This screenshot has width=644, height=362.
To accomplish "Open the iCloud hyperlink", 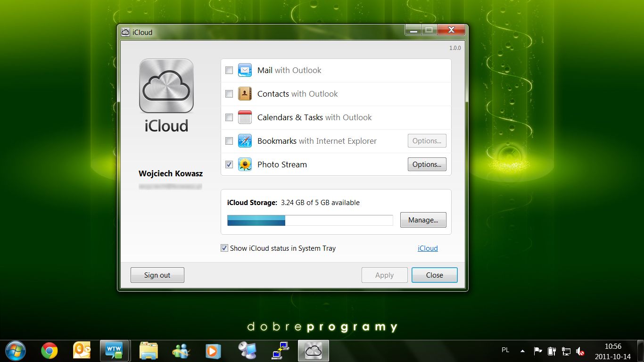I will click(428, 248).
